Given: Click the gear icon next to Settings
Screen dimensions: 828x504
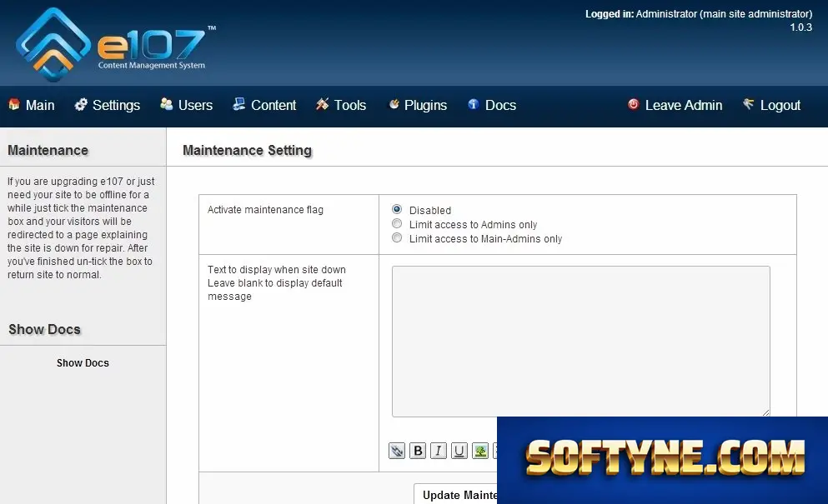Looking at the screenshot, I should tap(81, 104).
